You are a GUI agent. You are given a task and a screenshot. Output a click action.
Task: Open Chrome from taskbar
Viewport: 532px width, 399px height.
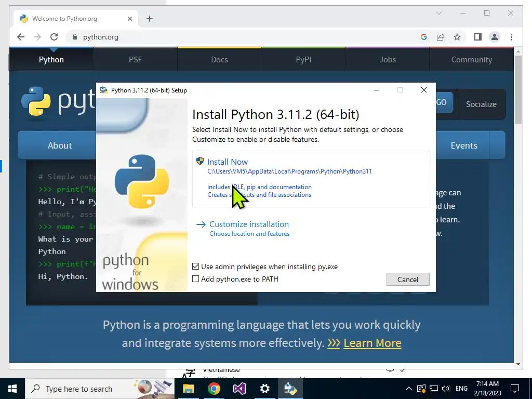coord(214,389)
